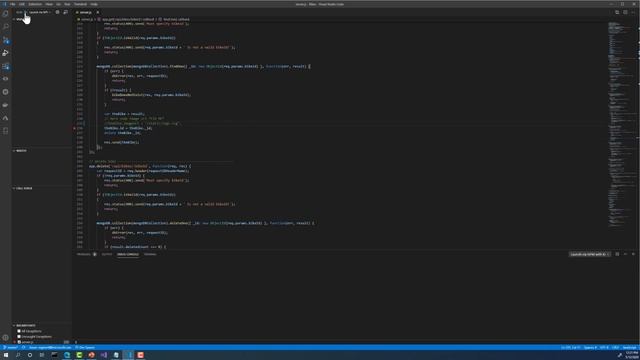Close the bottom panel
Screen dimensions: 640x360
[x=633, y=254]
